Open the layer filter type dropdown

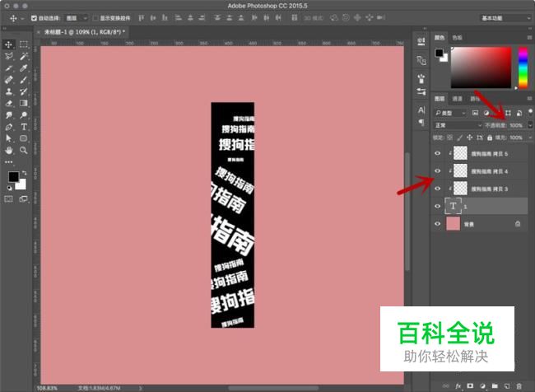[x=450, y=113]
